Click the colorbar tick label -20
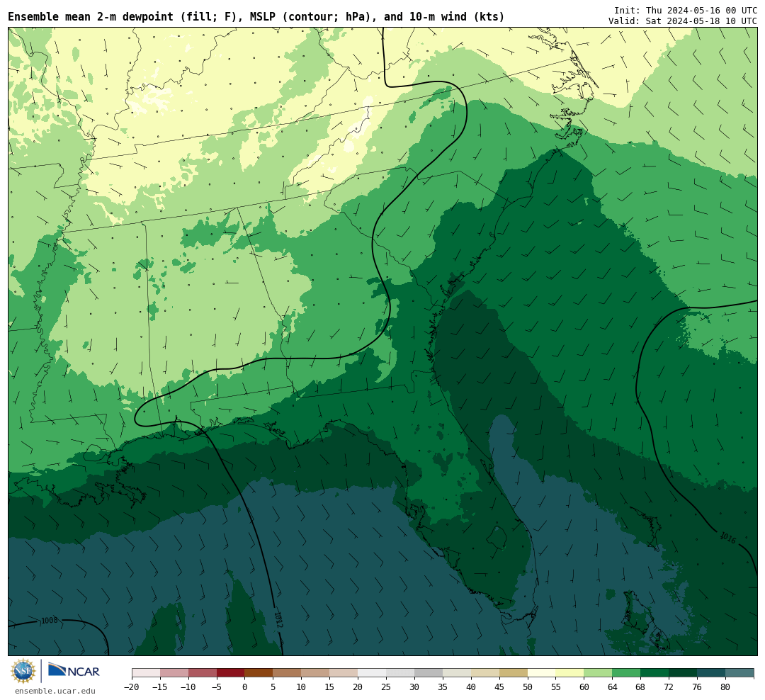Image resolution: width=765 pixels, height=700 pixels. coord(131,687)
